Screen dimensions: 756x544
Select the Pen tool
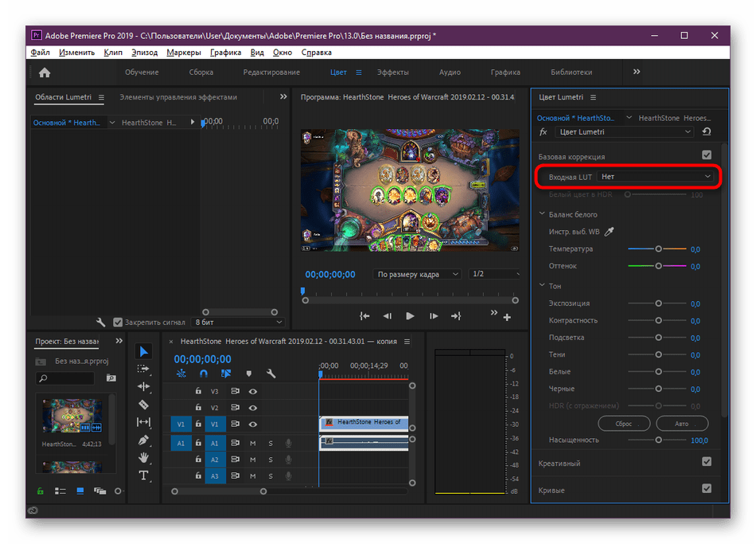click(x=143, y=440)
